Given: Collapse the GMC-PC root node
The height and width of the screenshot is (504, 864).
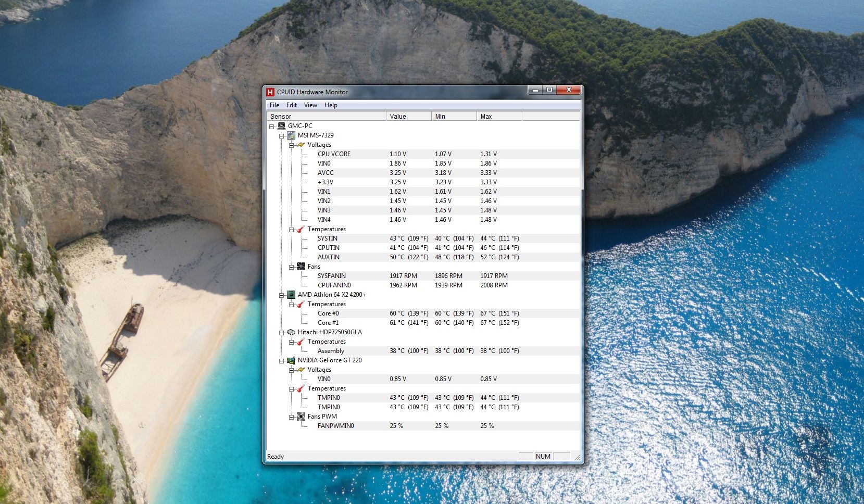Looking at the screenshot, I should tap(272, 127).
